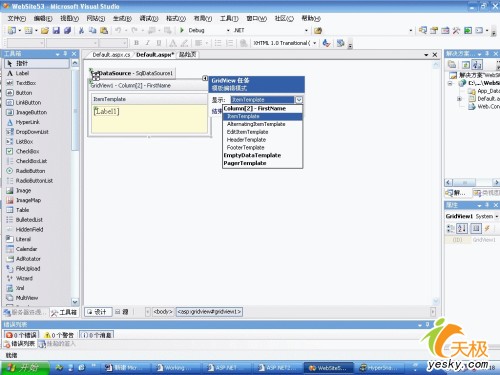This screenshot has height=375, width=500.
Task: Click the Start button in the taskbar
Action: [x=24, y=368]
